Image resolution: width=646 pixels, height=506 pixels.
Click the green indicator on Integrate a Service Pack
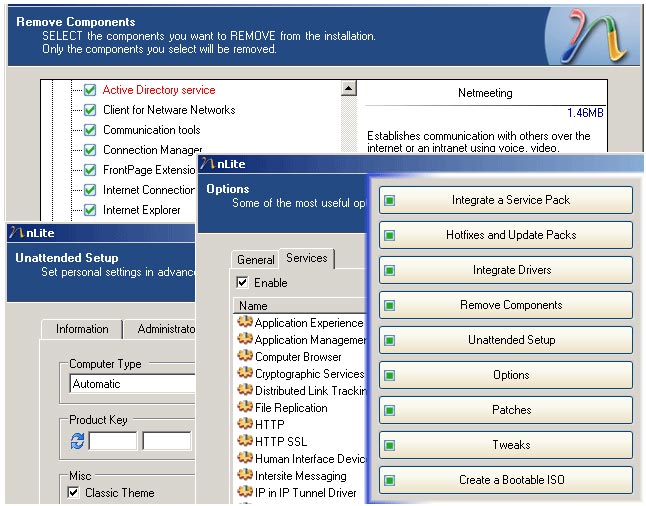389,200
